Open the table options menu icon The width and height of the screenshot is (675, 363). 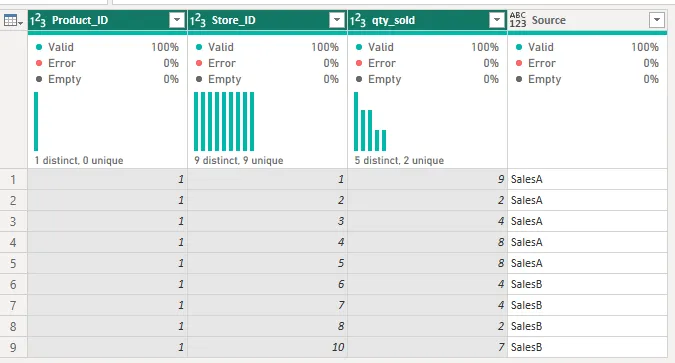pos(13,20)
